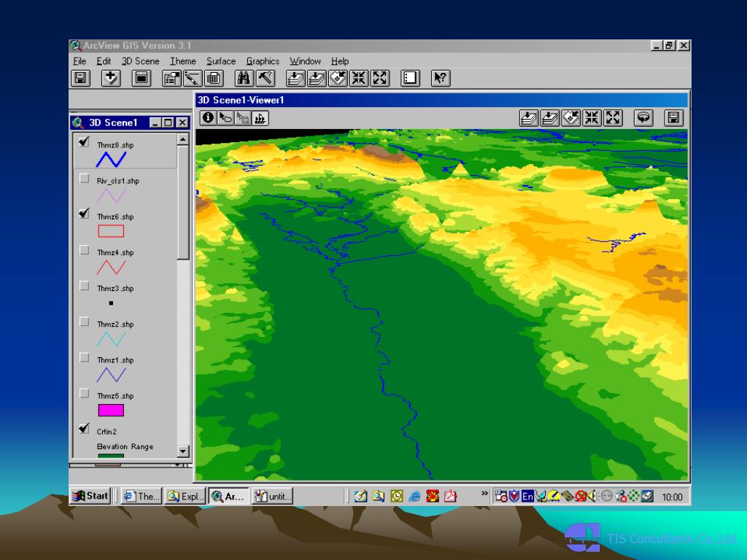Check the Thmz4.shp theme checkbox
Viewport: 747px width, 560px height.
point(85,250)
